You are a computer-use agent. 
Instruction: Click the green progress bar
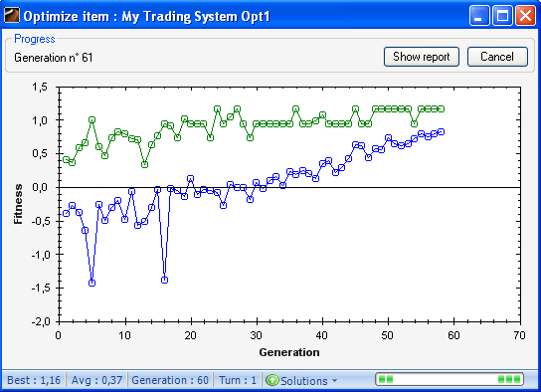pyautogui.click(x=450, y=380)
